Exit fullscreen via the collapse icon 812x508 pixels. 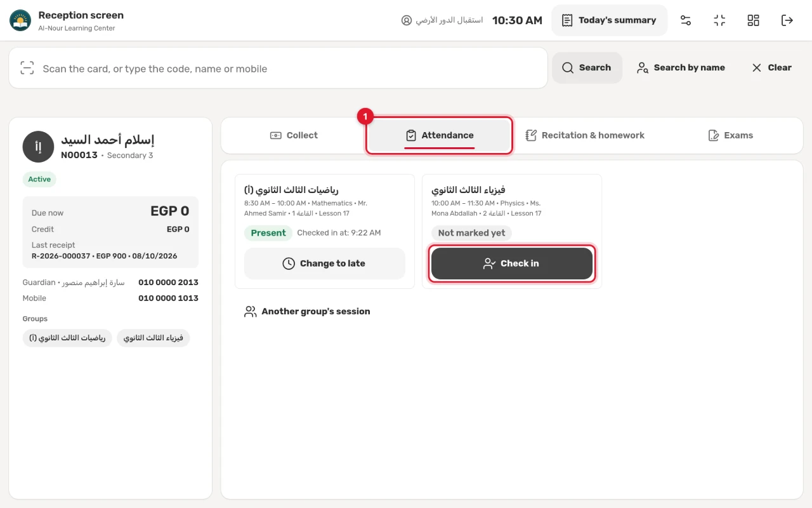pyautogui.click(x=719, y=20)
